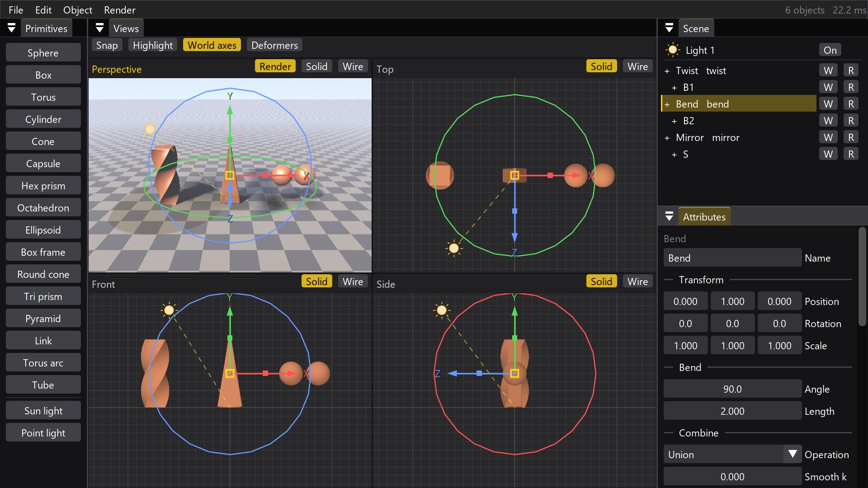868x488 pixels.
Task: Click the Bend Name input field
Action: coord(732,258)
